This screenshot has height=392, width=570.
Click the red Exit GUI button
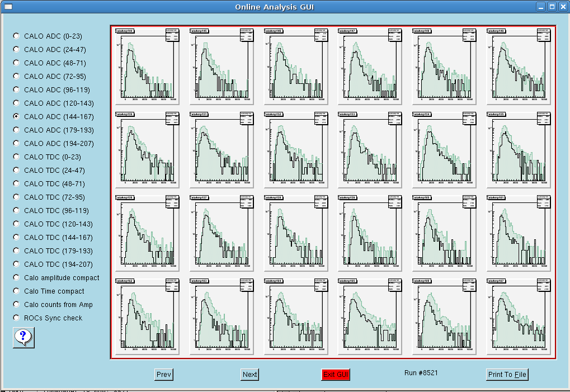point(336,375)
